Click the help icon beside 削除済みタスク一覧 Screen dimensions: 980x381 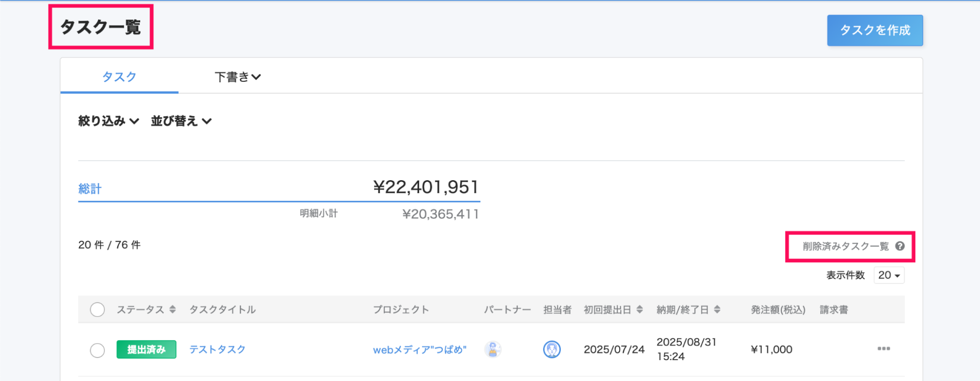pos(900,246)
